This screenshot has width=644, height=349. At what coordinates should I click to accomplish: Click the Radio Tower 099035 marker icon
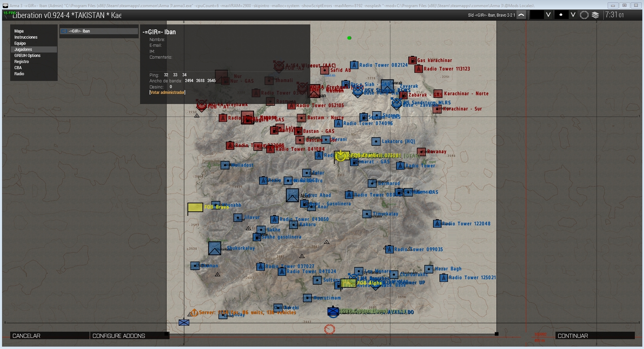389,249
